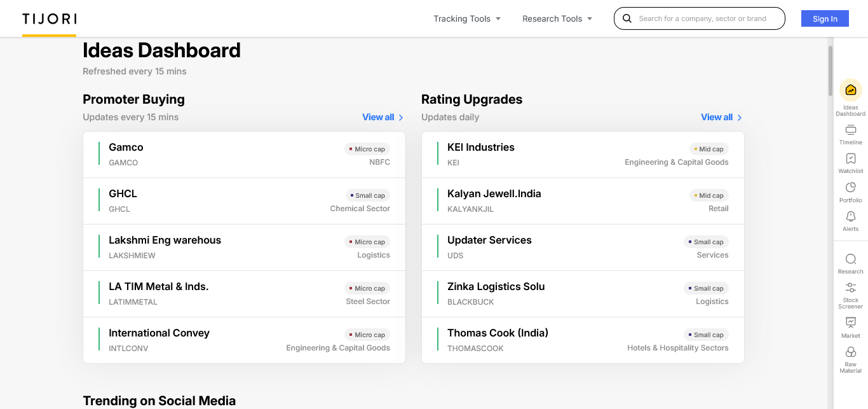Open the Research sidebar icon

tap(850, 259)
